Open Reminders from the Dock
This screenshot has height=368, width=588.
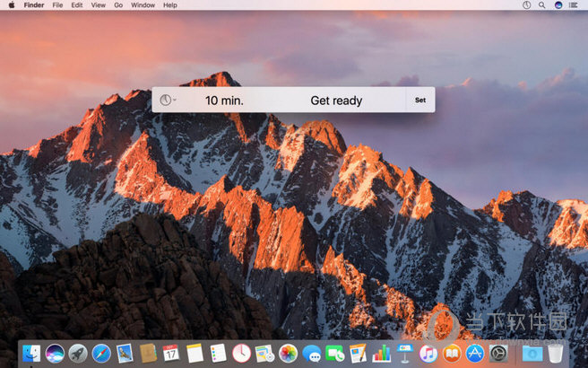[218, 354]
